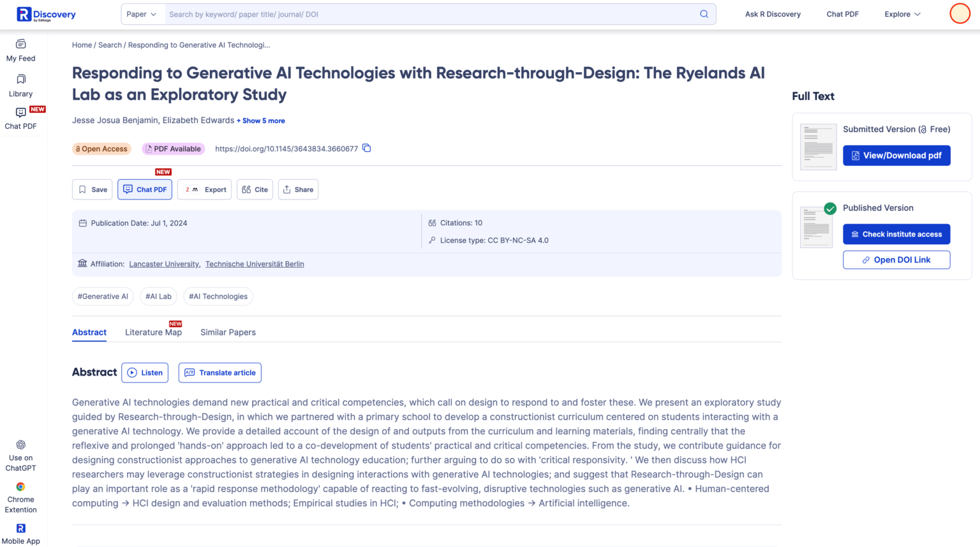
Task: Click the Use on ChatGPT icon
Action: 21,445
